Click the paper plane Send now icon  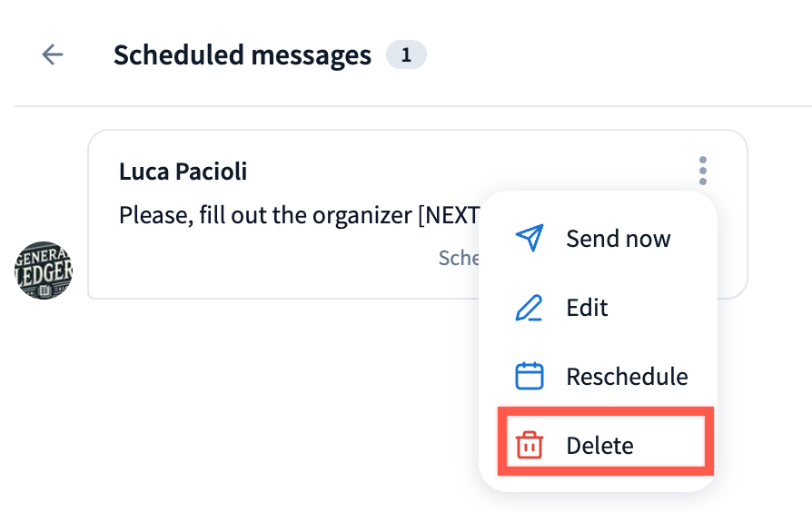click(529, 239)
